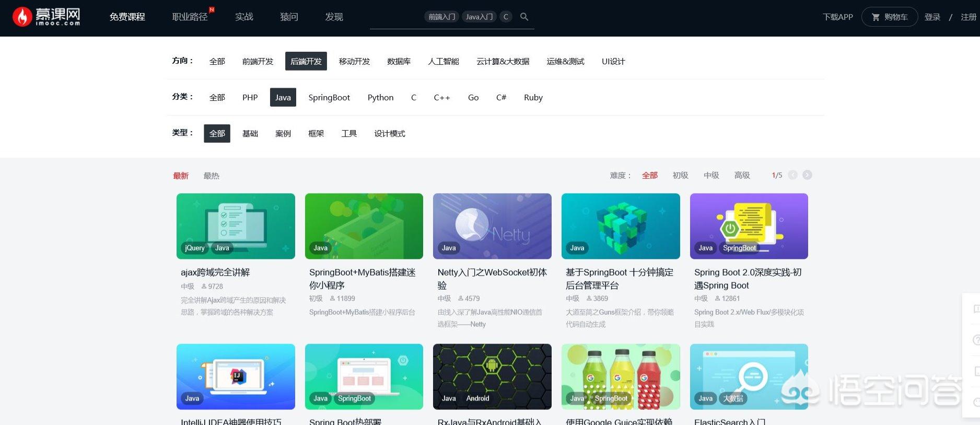Select 数据库 direction filter
The height and width of the screenshot is (425, 980).
(x=399, y=61)
